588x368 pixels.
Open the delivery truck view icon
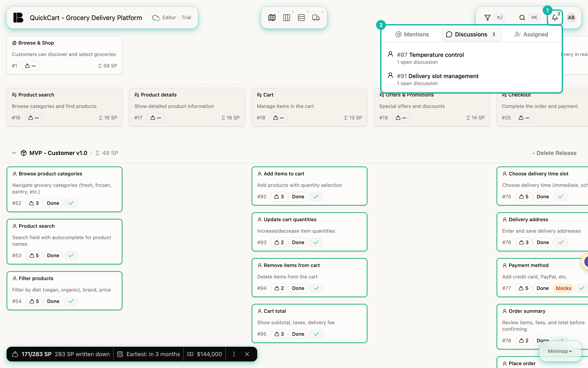click(x=316, y=18)
